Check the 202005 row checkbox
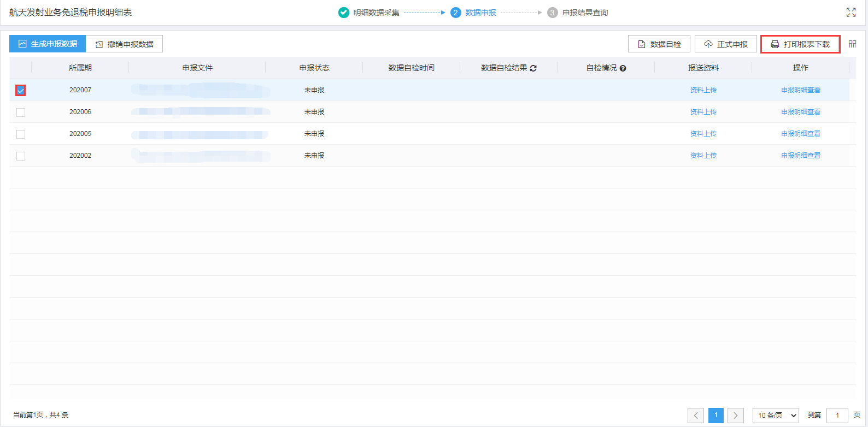The width and height of the screenshot is (868, 427). (21, 134)
